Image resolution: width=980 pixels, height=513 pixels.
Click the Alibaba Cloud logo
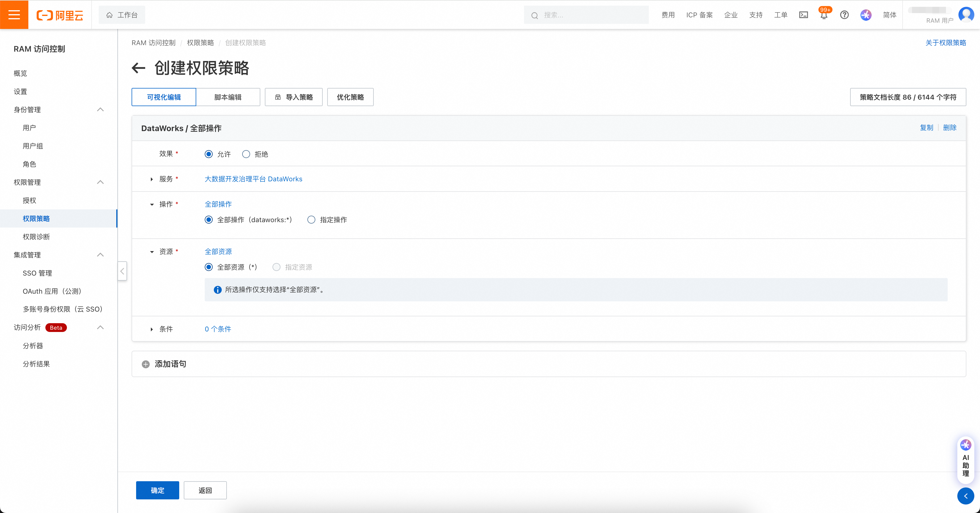(x=60, y=15)
